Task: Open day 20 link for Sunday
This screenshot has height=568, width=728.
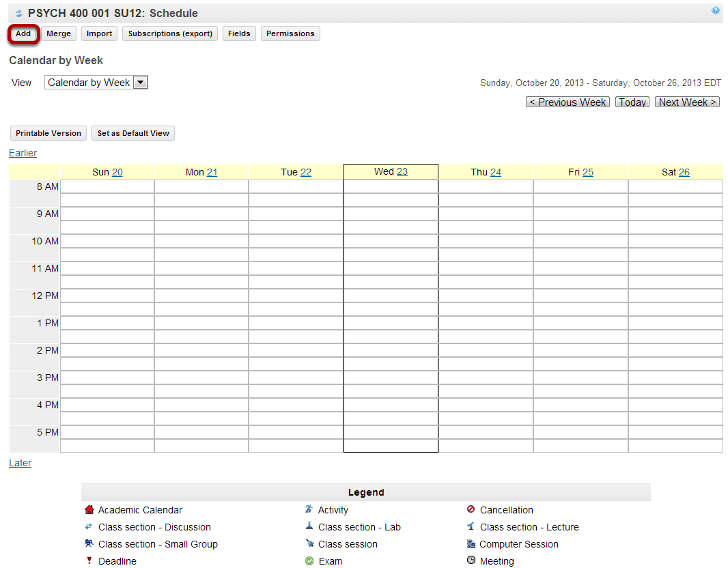Action: [117, 172]
